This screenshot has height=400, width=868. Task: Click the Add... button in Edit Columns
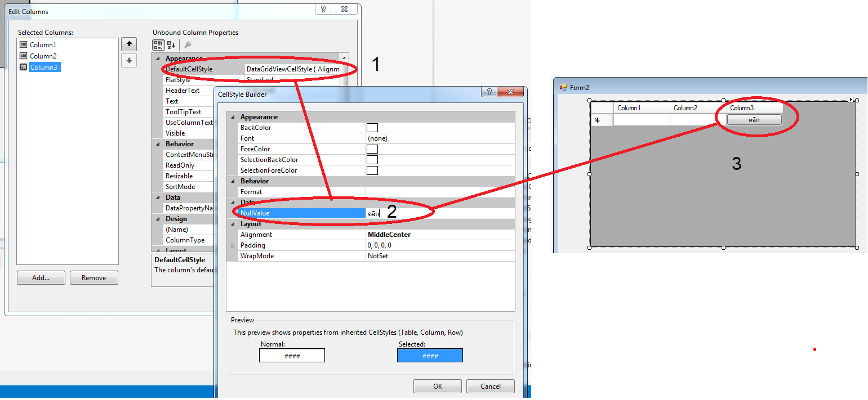tap(41, 277)
